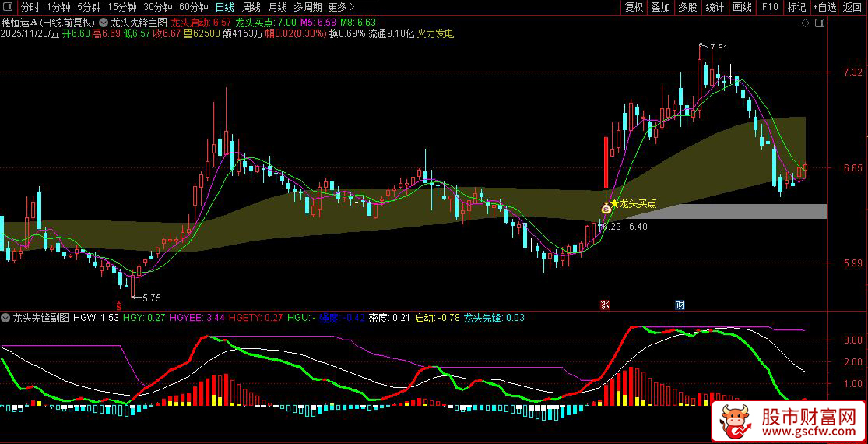Switch to 1分钟 period tab

[x=58, y=7]
